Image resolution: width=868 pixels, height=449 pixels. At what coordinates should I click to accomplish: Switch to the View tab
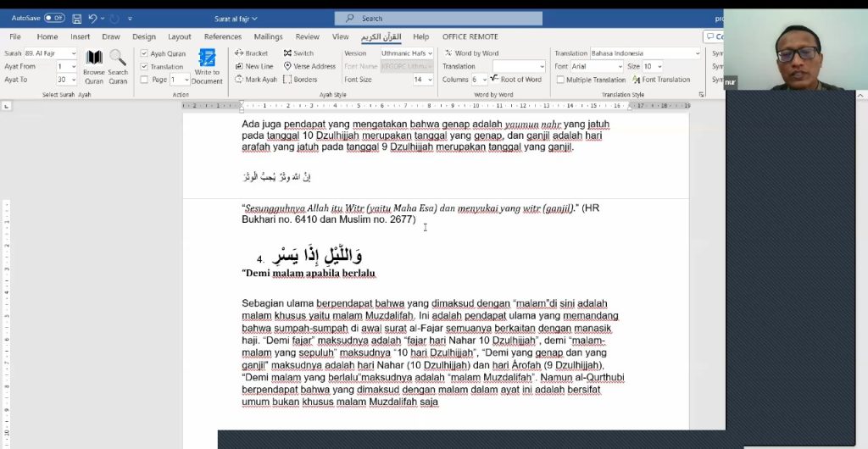pyautogui.click(x=341, y=36)
